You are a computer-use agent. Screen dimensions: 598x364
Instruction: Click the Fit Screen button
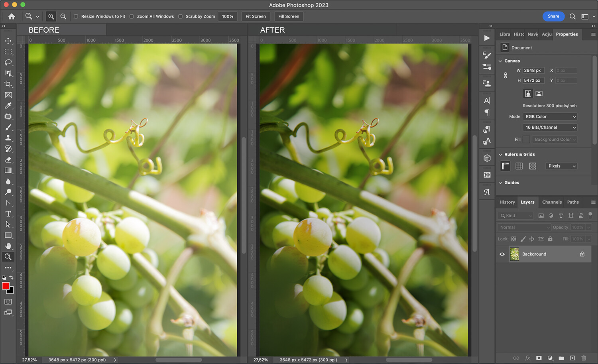pos(256,16)
